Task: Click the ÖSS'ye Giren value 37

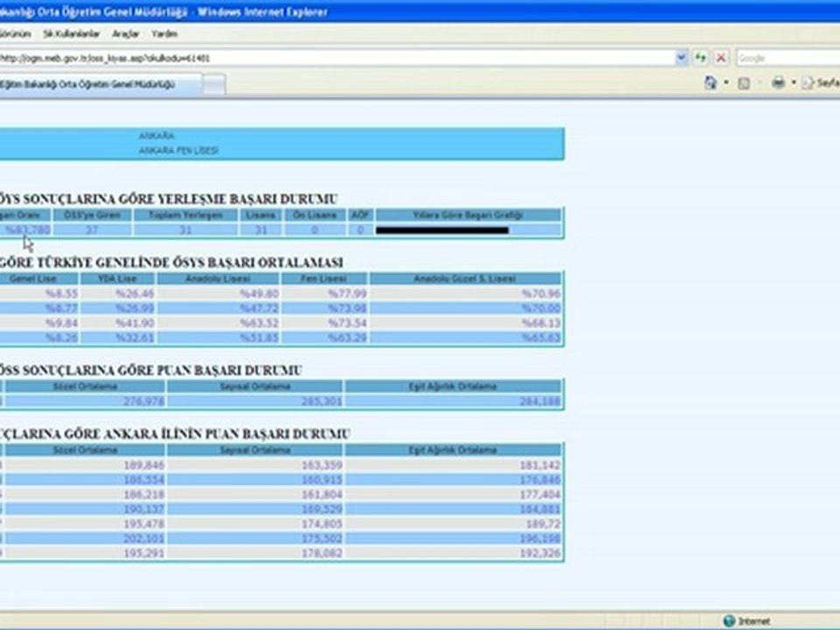Action: coord(92,230)
